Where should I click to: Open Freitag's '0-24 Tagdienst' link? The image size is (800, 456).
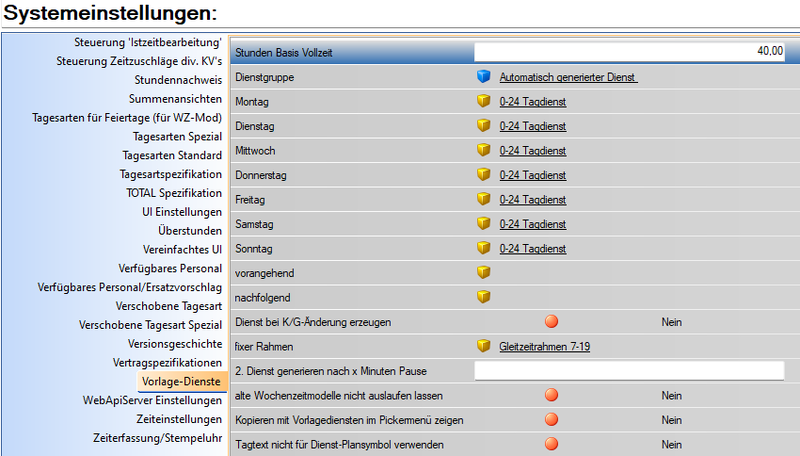click(x=533, y=199)
